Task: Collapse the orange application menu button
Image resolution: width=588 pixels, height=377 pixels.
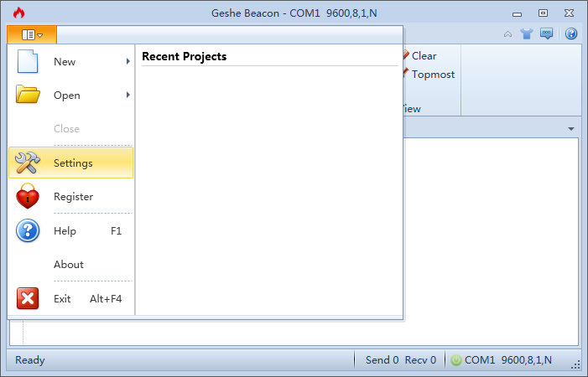Action: pos(32,35)
